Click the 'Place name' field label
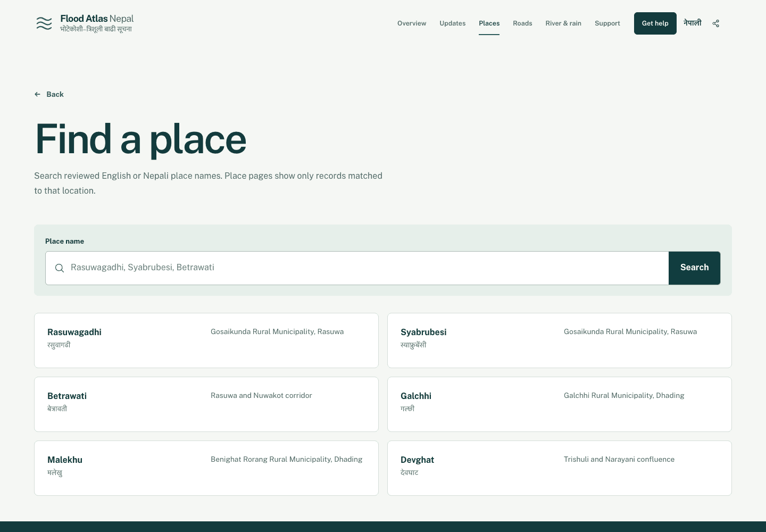This screenshot has width=766, height=532. coord(64,242)
